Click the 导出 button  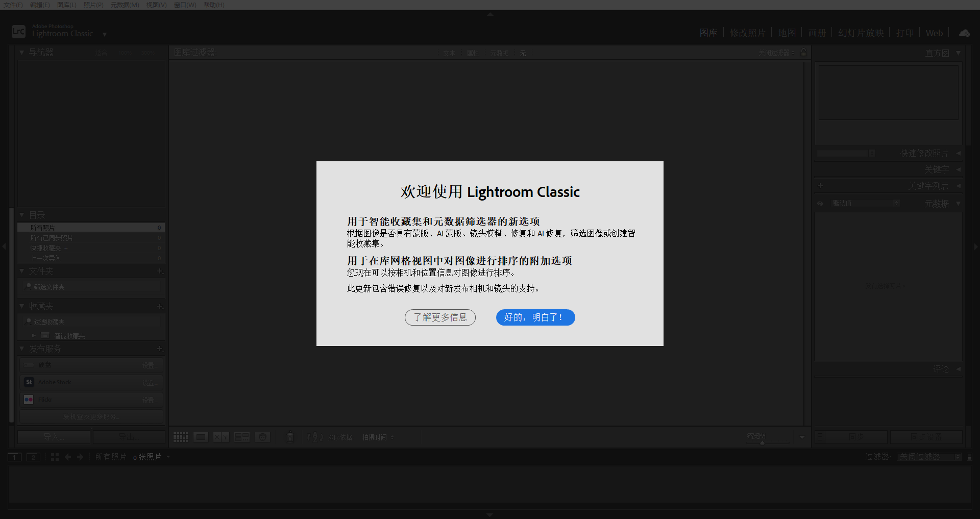click(128, 437)
